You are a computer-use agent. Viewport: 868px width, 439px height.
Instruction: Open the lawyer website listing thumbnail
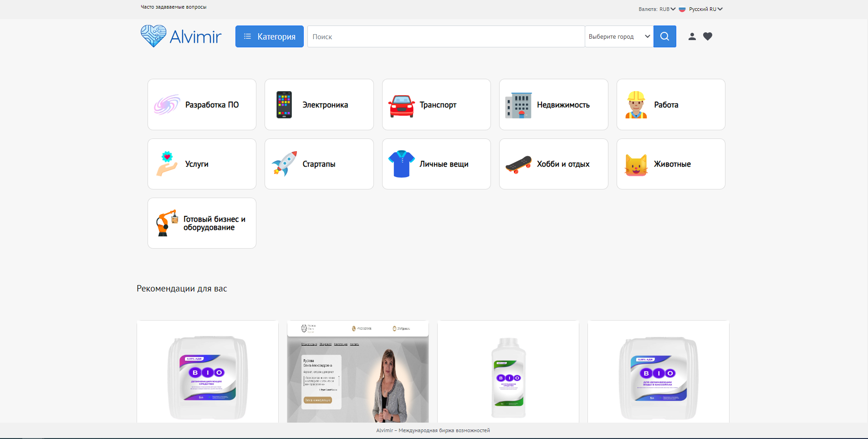(x=357, y=372)
